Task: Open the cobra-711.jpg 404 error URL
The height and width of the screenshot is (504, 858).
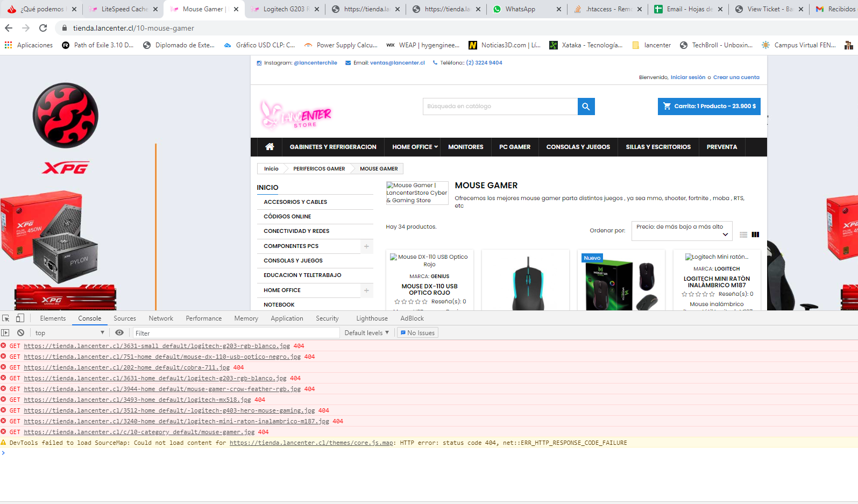Action: pos(127,368)
